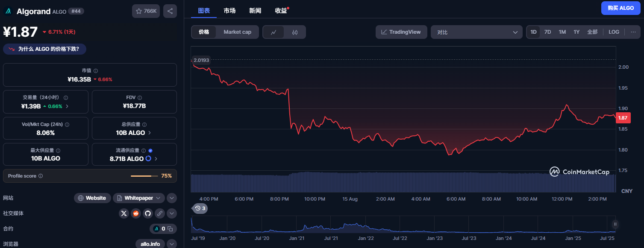Show info tooltip for 总供应量

tap(145, 125)
